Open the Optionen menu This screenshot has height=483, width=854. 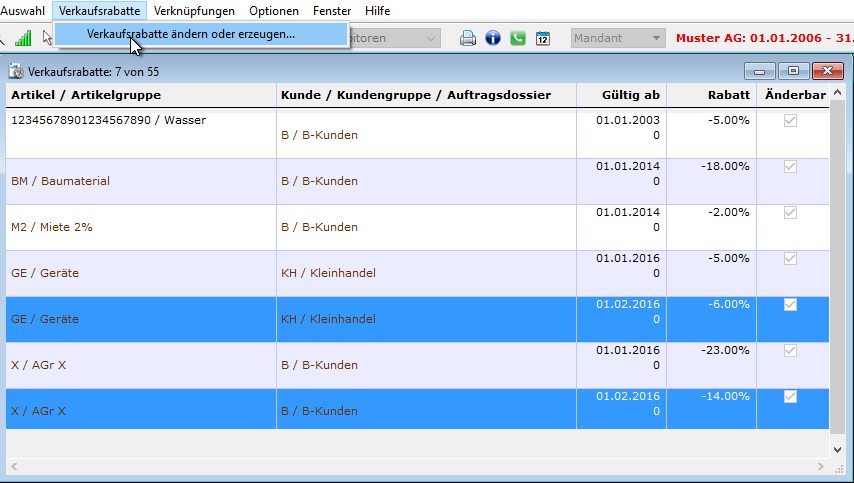tap(274, 11)
